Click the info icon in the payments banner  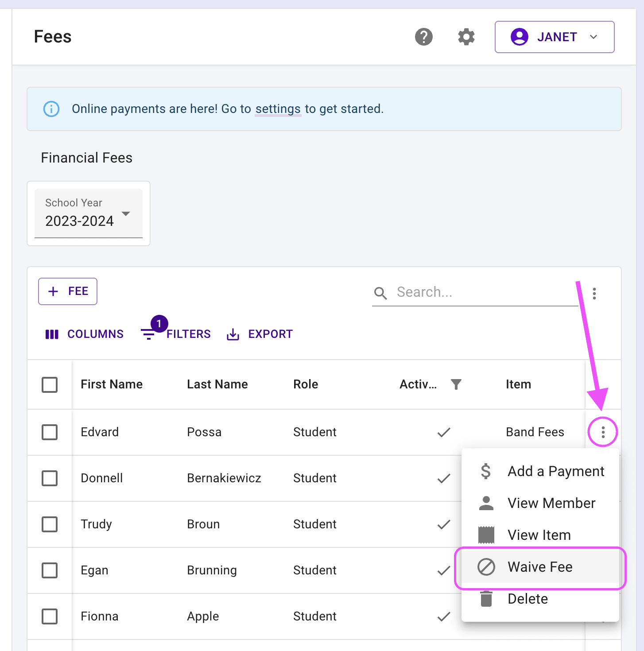tap(51, 109)
